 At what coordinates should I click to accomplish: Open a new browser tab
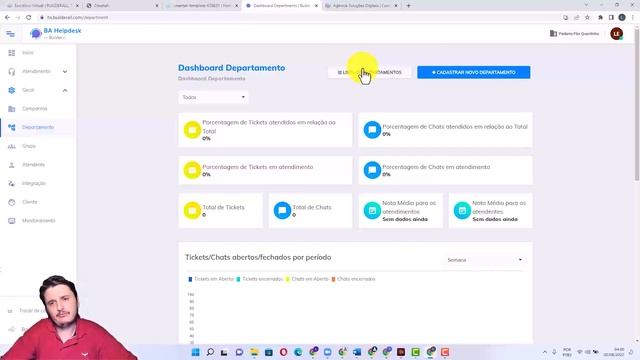click(x=409, y=6)
